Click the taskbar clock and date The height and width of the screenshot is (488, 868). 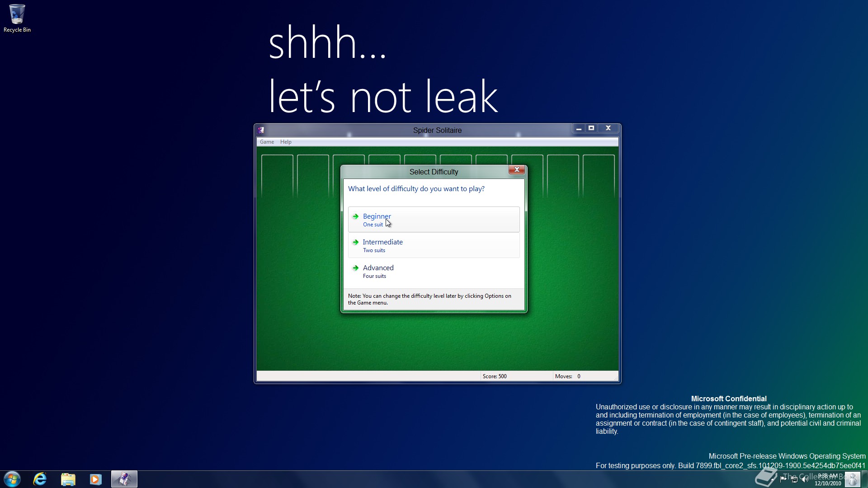tap(828, 479)
